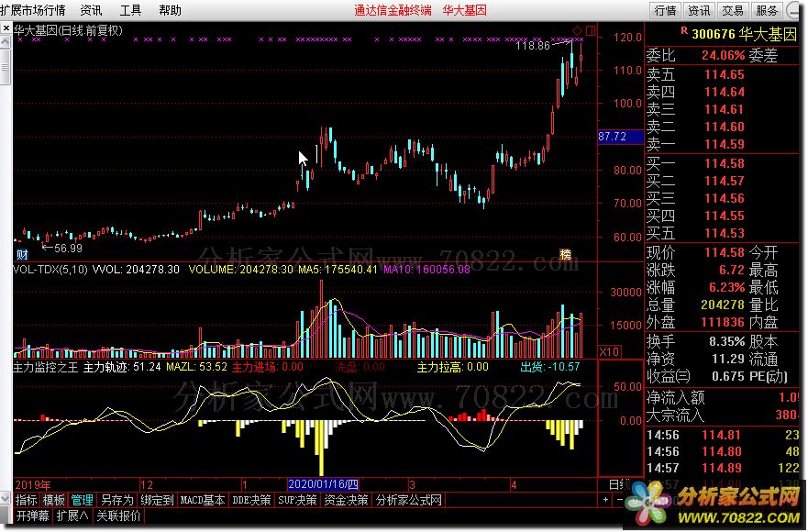The image size is (808, 532).
Task: Click the 300676 华大基因 stock title
Action: click(745, 34)
